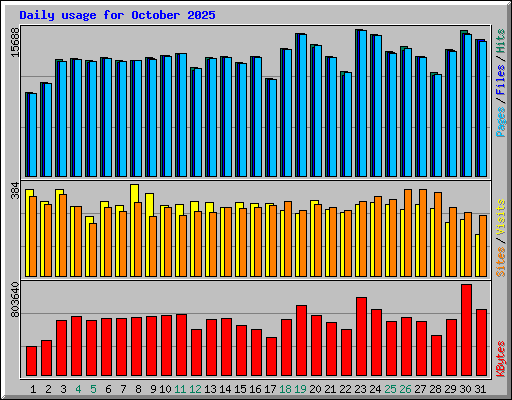Image resolution: width=512 pixels, height=400 pixels.
Task: Click the 'Daily usage for October 2025' title
Action: pos(117,15)
